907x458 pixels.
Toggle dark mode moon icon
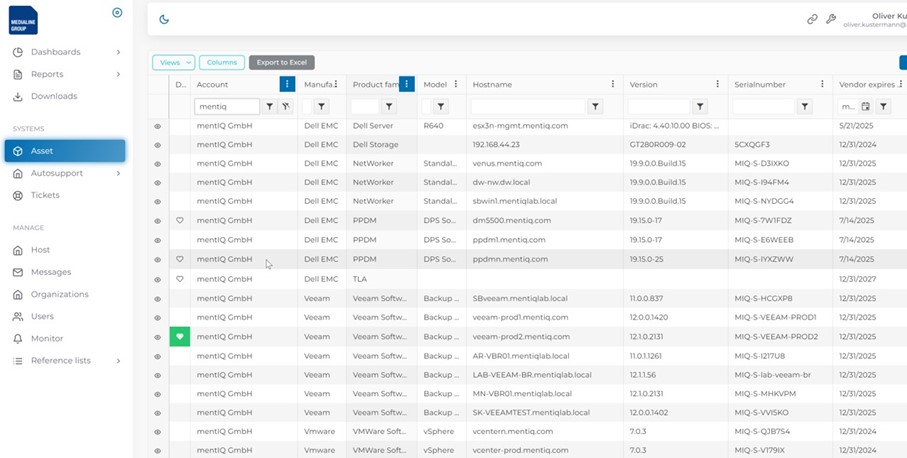(x=165, y=19)
